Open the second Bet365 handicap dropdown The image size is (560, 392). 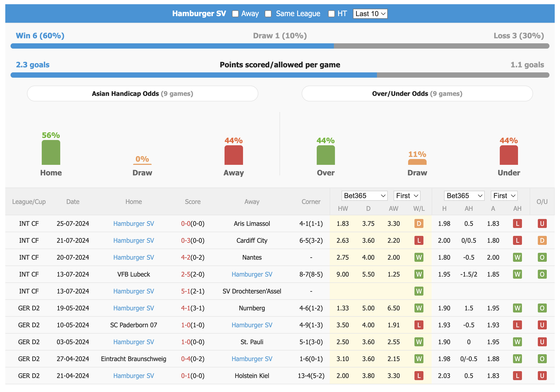[x=464, y=196]
